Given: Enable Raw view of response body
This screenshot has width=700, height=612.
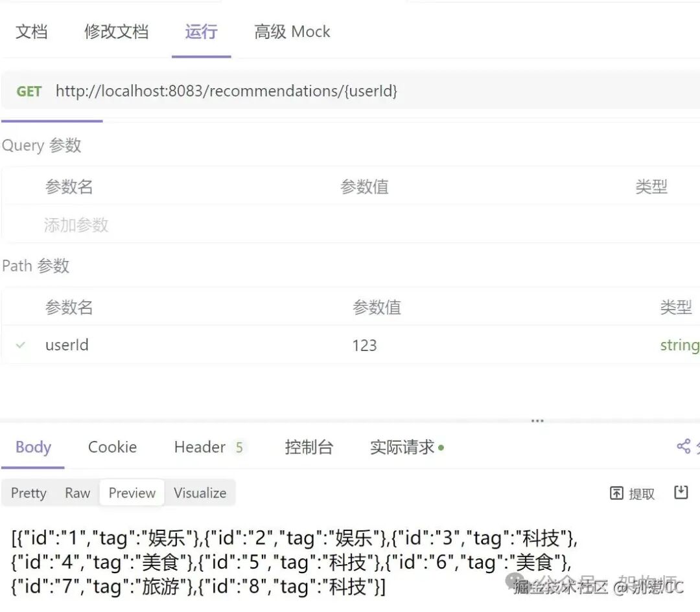Looking at the screenshot, I should pos(77,493).
